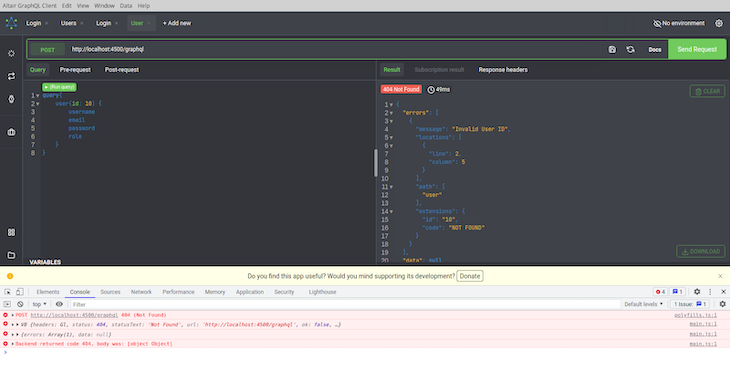Click the Donate button
The height and width of the screenshot is (382, 730).
tap(470, 276)
